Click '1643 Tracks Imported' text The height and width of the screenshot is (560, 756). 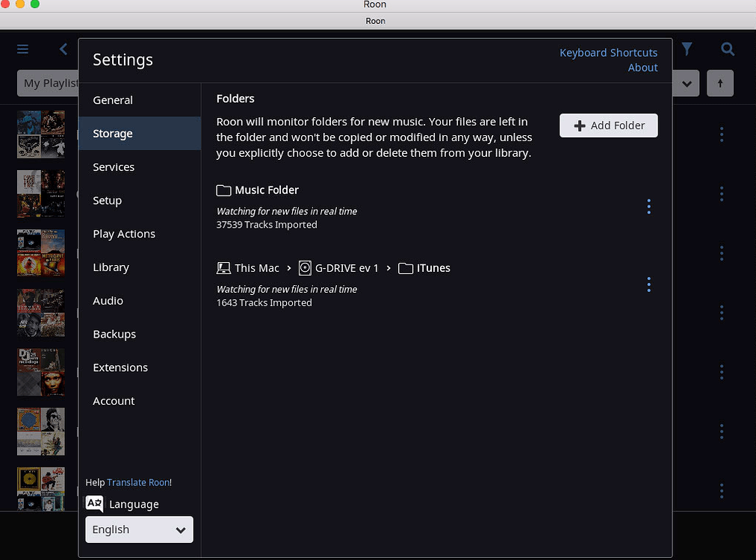pyautogui.click(x=264, y=303)
